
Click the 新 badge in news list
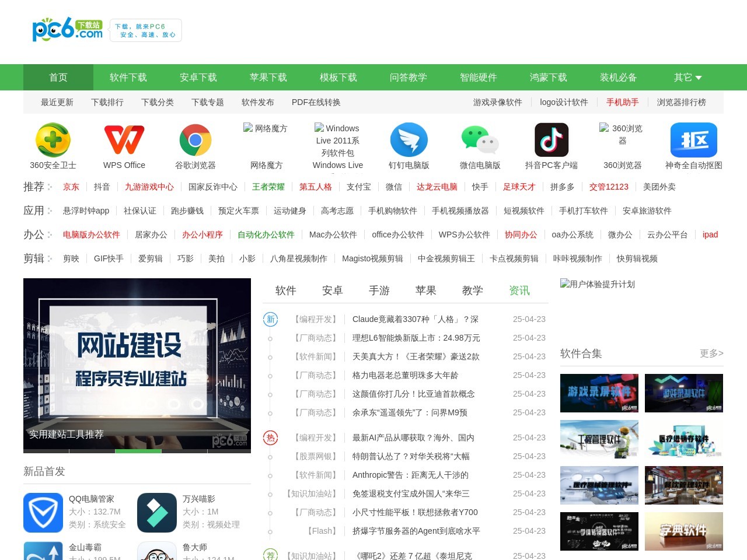pos(271,319)
